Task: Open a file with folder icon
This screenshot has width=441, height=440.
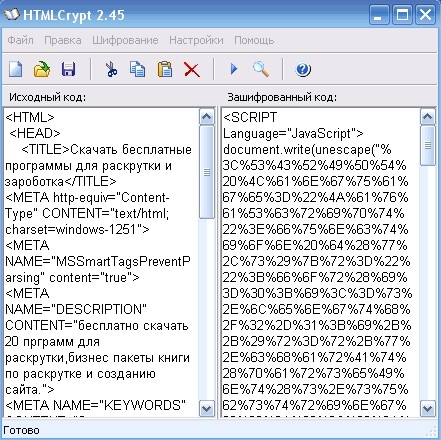Action: [x=42, y=69]
